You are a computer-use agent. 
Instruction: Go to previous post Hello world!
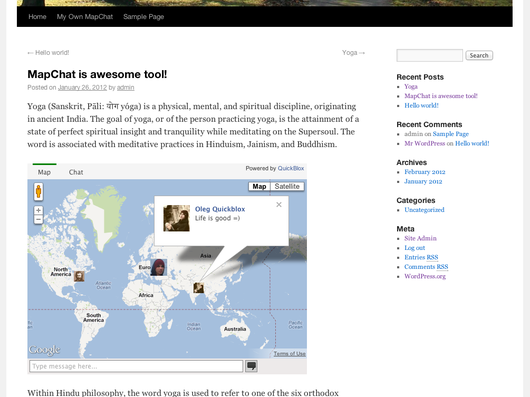(48, 53)
